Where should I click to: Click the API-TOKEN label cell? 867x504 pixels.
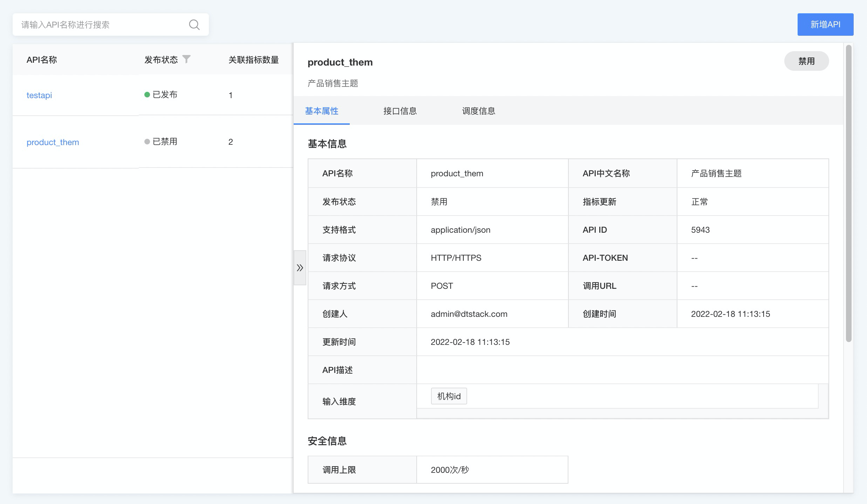click(x=622, y=258)
